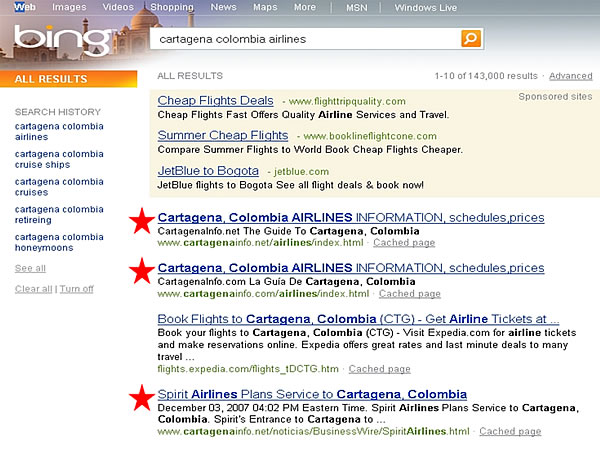Open the Shopping tab
This screenshot has width=600, height=450.
(x=171, y=7)
